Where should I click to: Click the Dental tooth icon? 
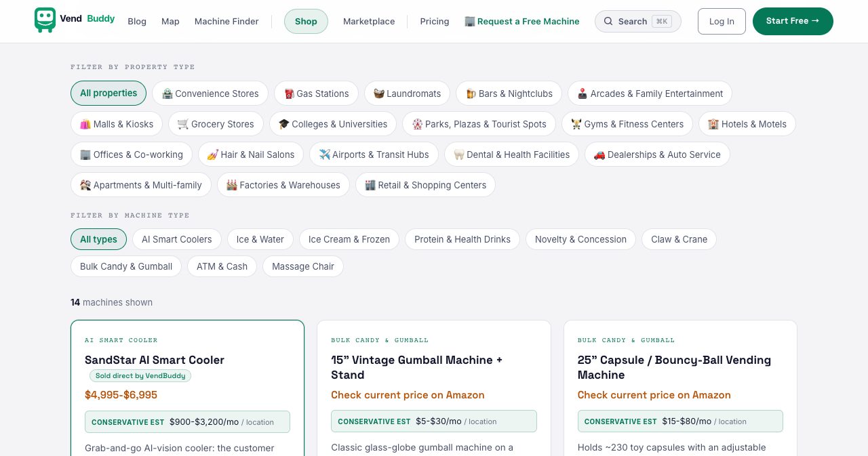point(459,154)
